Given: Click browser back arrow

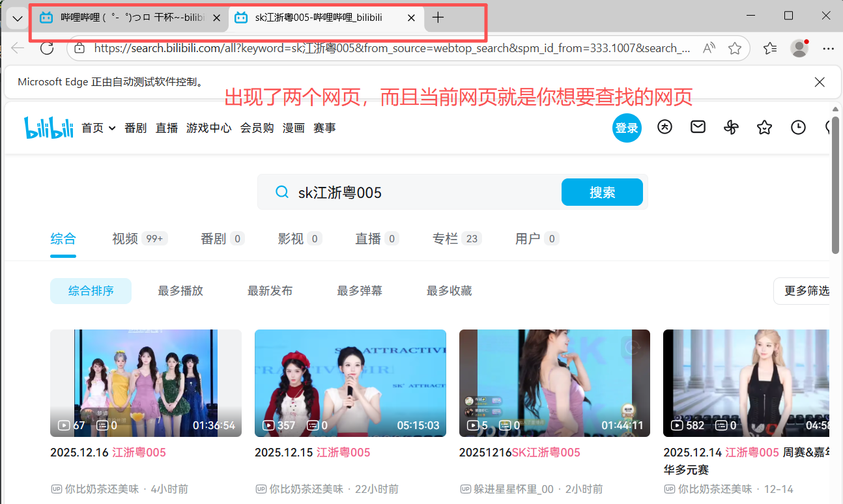Looking at the screenshot, I should tap(18, 48).
